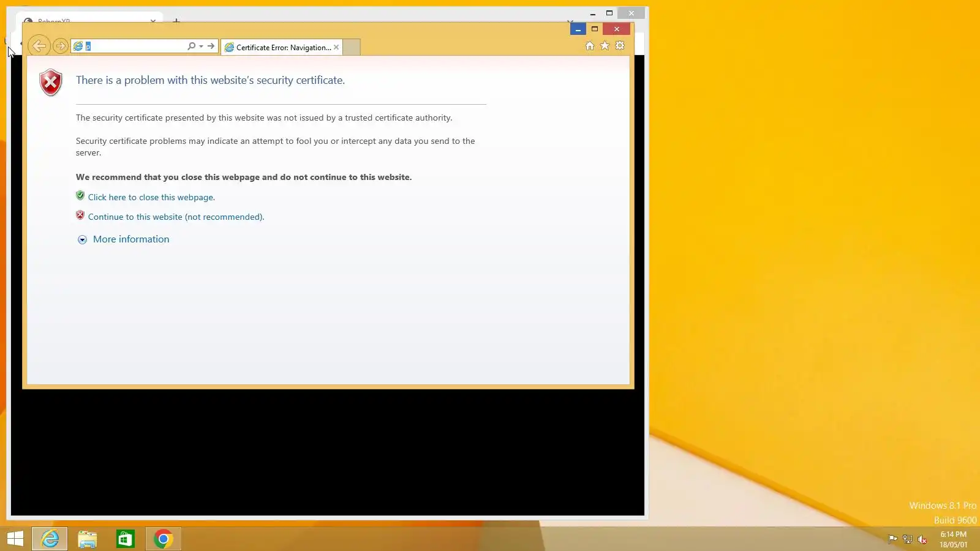980x551 pixels.
Task: Continue to this website (not recommended)
Action: tap(176, 217)
